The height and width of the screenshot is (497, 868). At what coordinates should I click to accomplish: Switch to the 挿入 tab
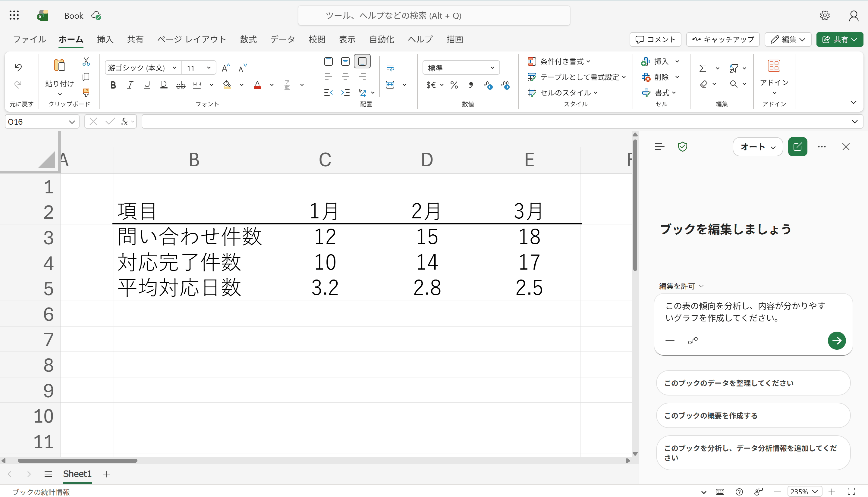point(105,39)
